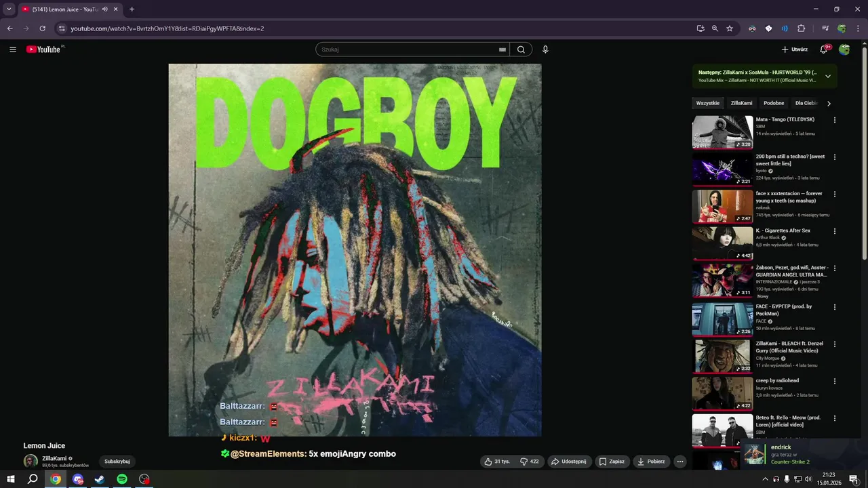Open the media control playlist icon in Chrome
The height and width of the screenshot is (488, 868).
[825, 28]
